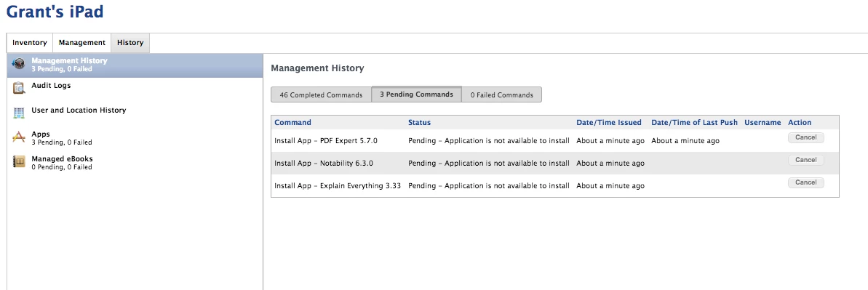Screen dimensions: 868x290
Task: Select the History tab
Action: [130, 43]
